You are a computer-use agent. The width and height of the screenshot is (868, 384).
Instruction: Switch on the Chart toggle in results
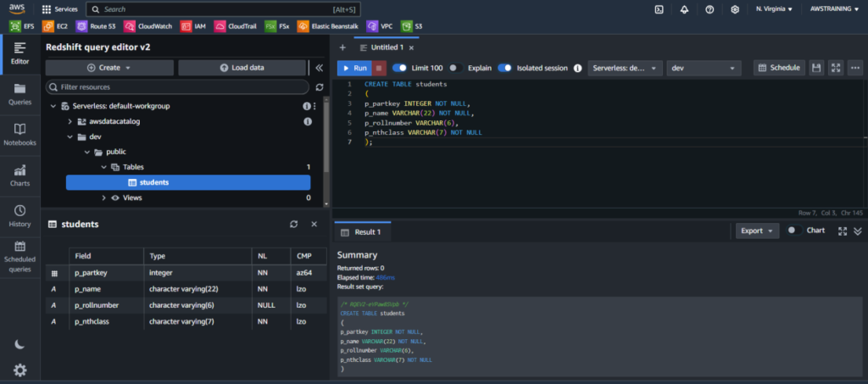click(793, 231)
